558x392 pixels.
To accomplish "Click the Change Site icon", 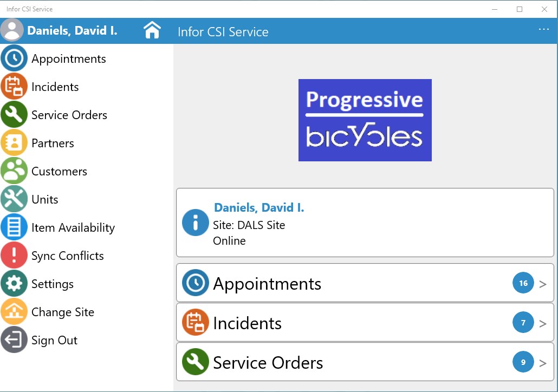I will click(14, 312).
